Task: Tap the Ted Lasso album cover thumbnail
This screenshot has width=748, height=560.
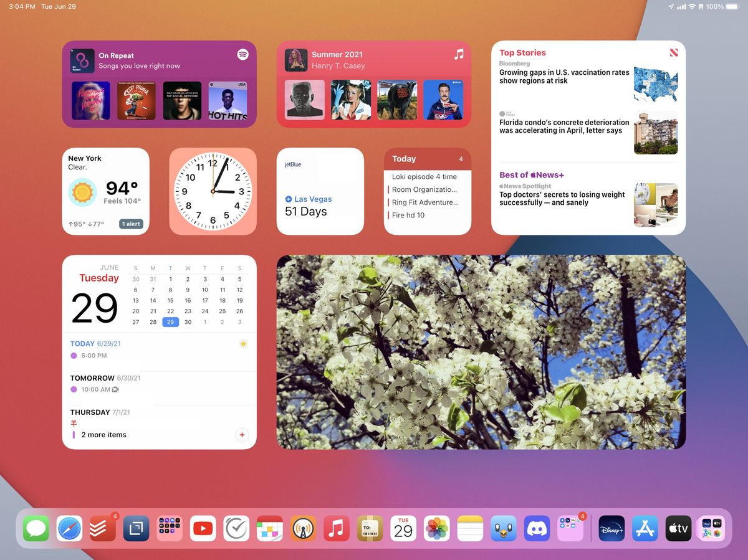Action: point(444,100)
